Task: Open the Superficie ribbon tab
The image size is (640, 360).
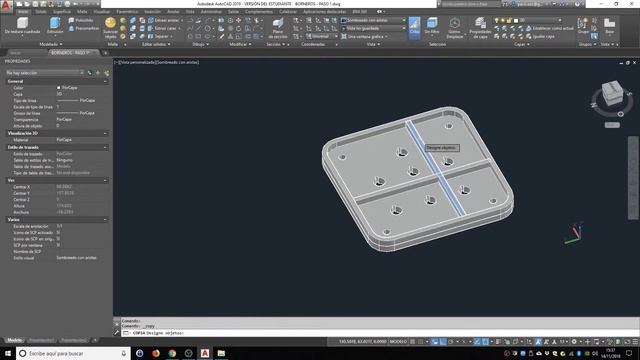Action: click(x=62, y=12)
